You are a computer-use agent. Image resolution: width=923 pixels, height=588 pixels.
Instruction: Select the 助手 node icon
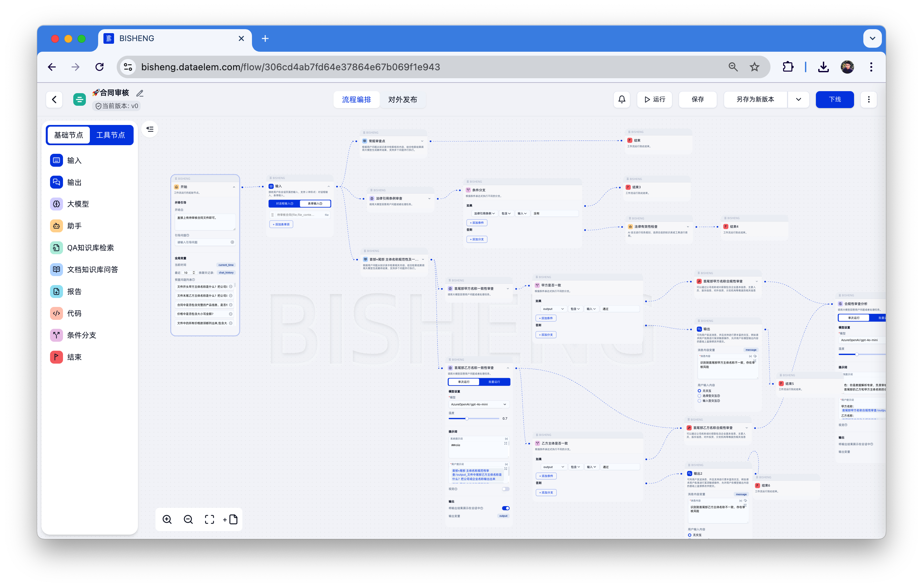pos(56,226)
